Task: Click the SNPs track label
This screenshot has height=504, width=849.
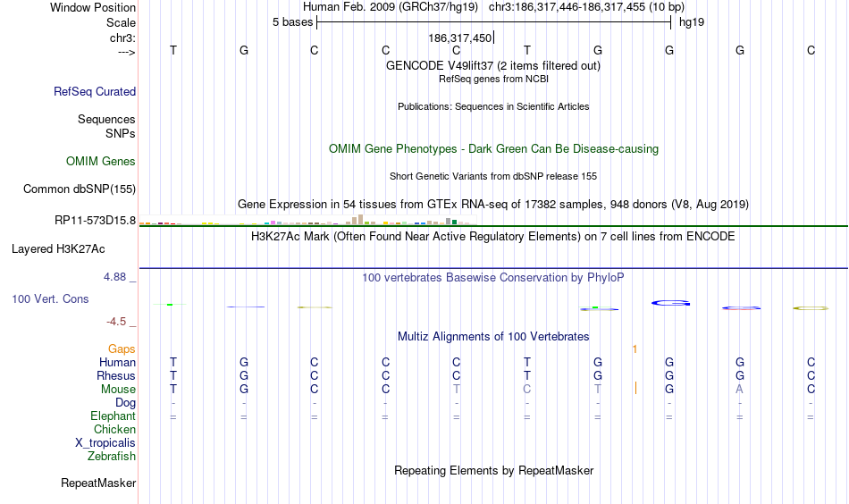Action: tap(121, 133)
